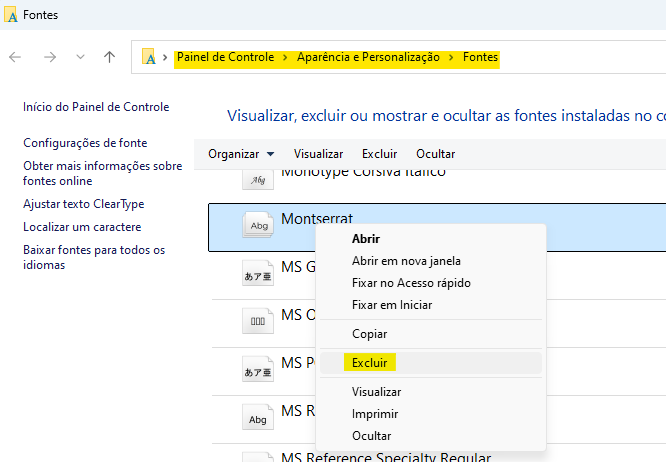The height and width of the screenshot is (462, 666).
Task: Go back using the back arrow
Action: point(15,57)
